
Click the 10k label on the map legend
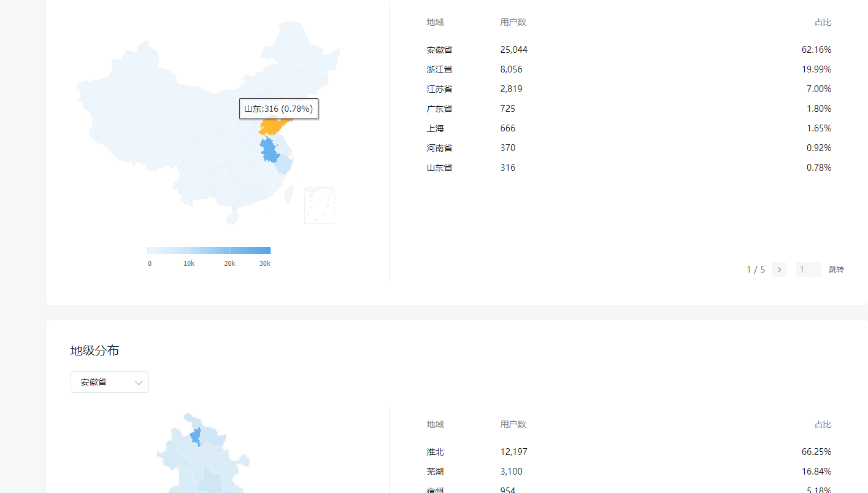point(189,263)
